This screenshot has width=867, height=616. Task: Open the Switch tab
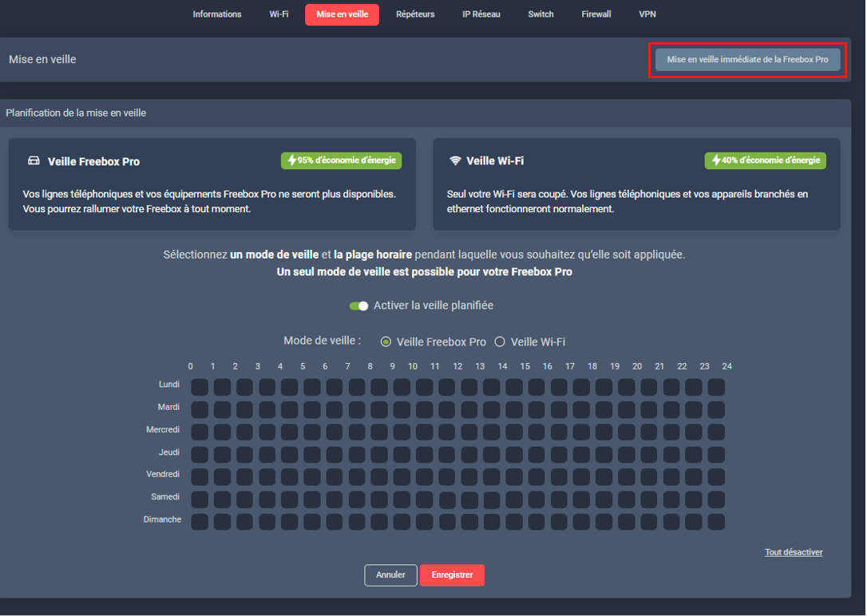[x=540, y=14]
